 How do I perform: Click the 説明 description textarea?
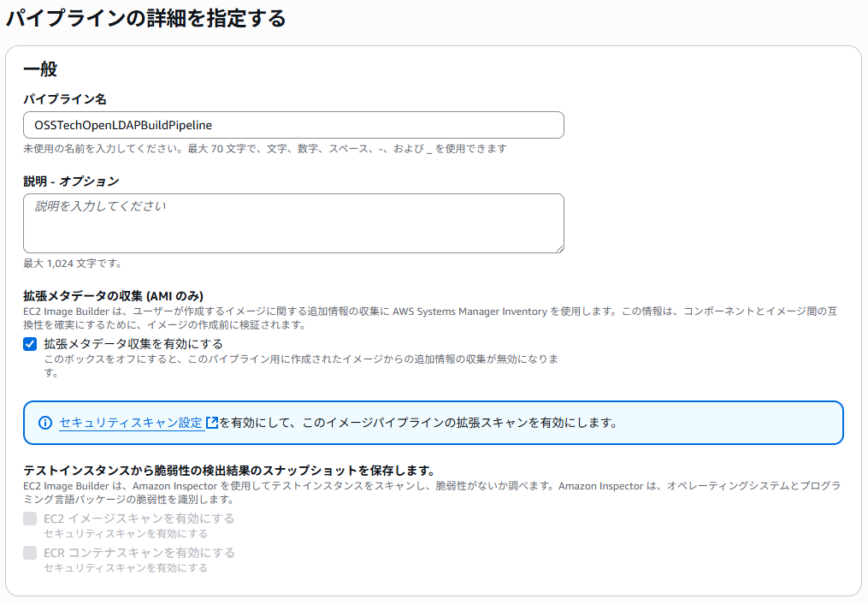293,223
